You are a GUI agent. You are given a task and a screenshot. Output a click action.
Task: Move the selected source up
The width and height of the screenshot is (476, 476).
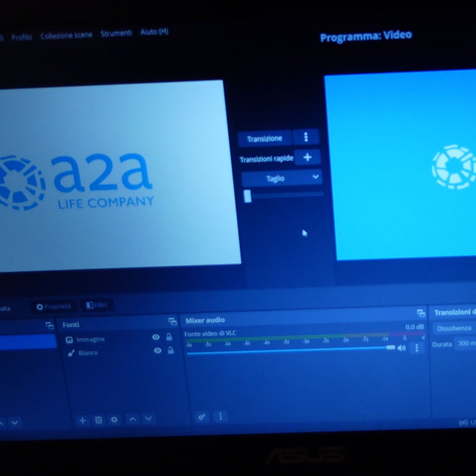pyautogui.click(x=133, y=419)
